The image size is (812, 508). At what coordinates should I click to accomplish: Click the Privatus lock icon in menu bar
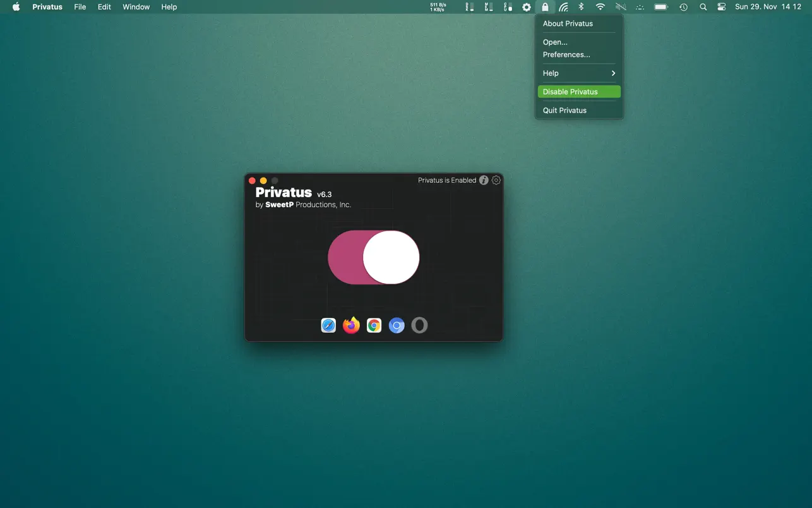545,7
